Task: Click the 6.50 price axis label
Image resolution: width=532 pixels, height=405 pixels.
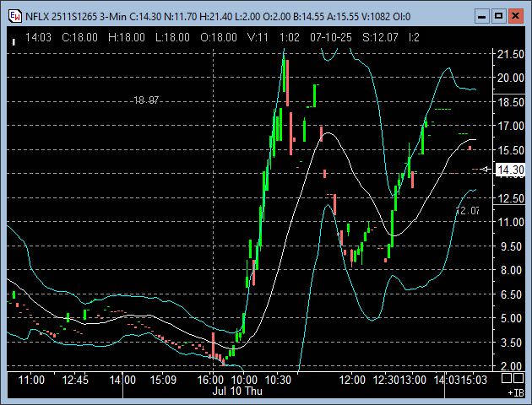Action: (512, 294)
